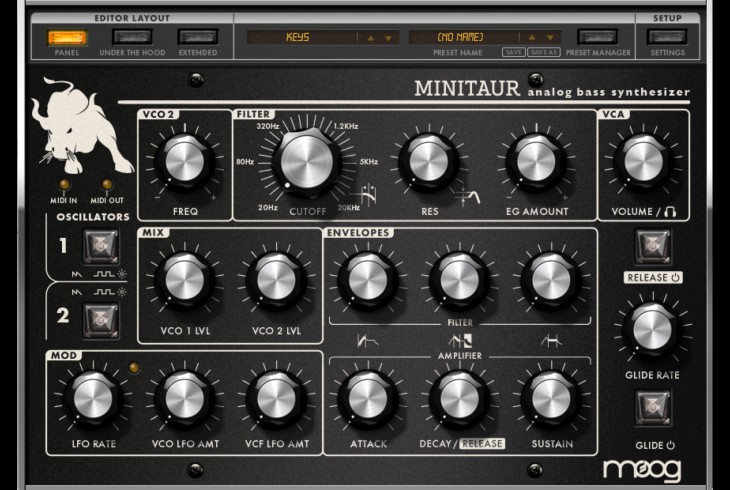
Task: Toggle the Release switch button
Action: [x=653, y=245]
